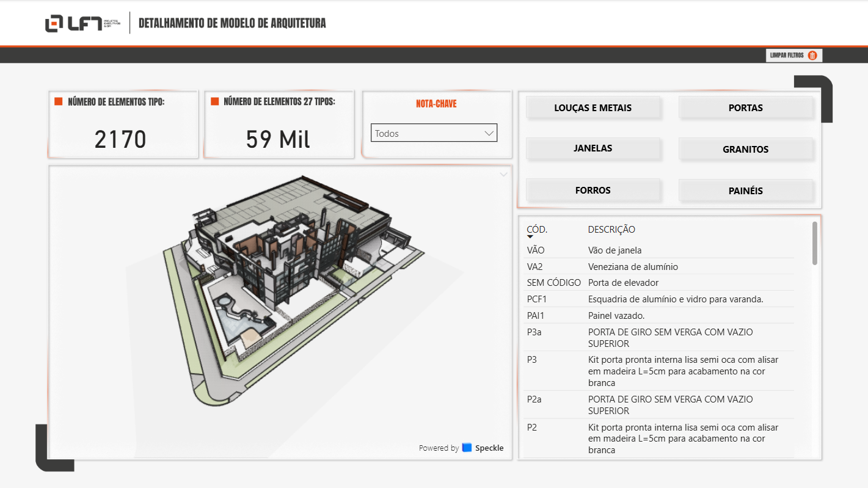The image size is (868, 488).
Task: Click the blue Speckle cube icon
Action: [466, 448]
